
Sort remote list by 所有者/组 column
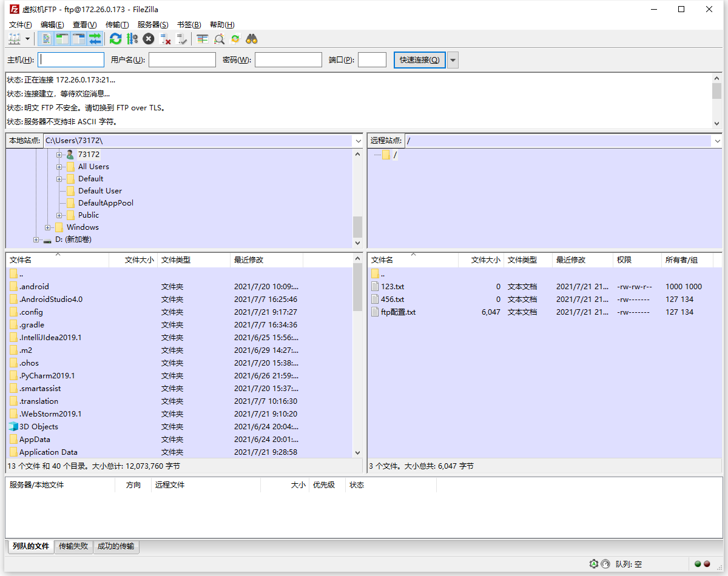tap(687, 260)
